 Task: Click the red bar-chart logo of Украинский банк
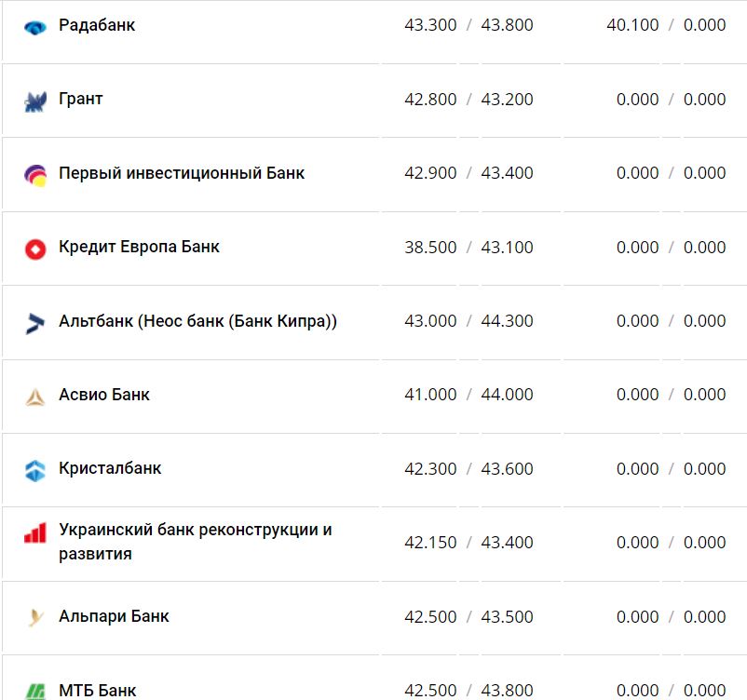point(35,533)
